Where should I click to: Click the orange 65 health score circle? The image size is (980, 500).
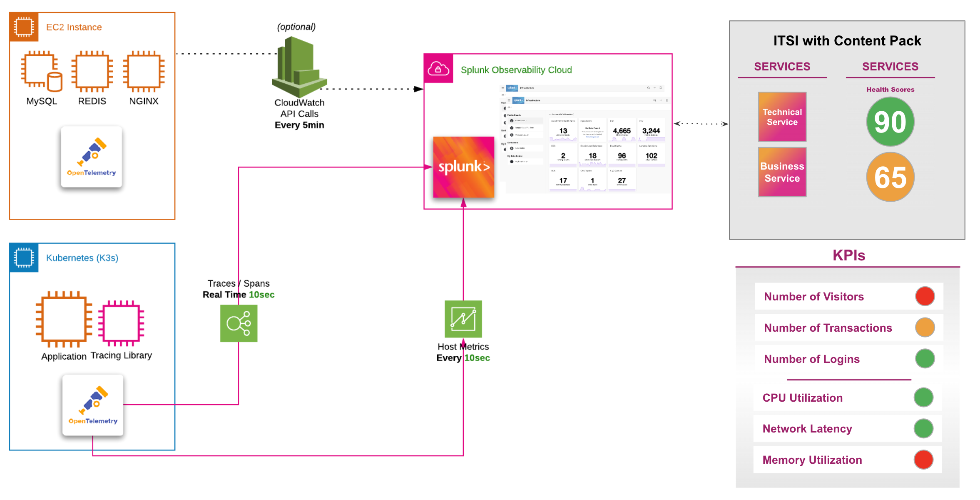(x=890, y=177)
